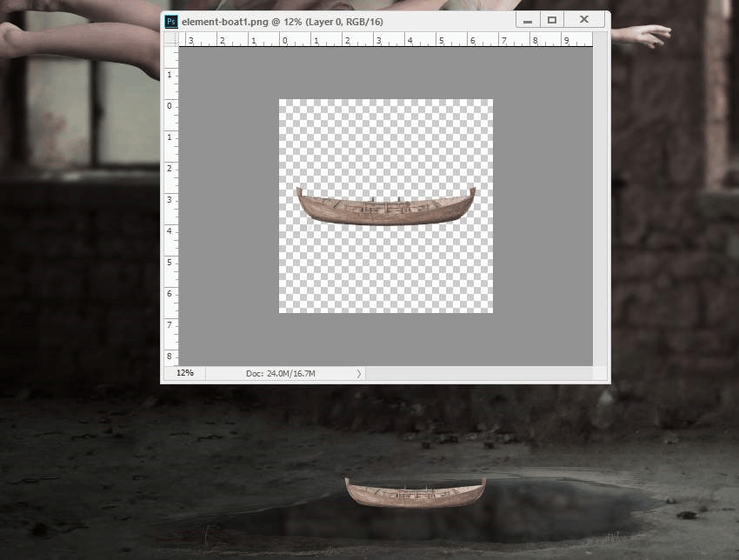Click the horizontal ruler at mark 5
The height and width of the screenshot is (560, 739).
441,40
